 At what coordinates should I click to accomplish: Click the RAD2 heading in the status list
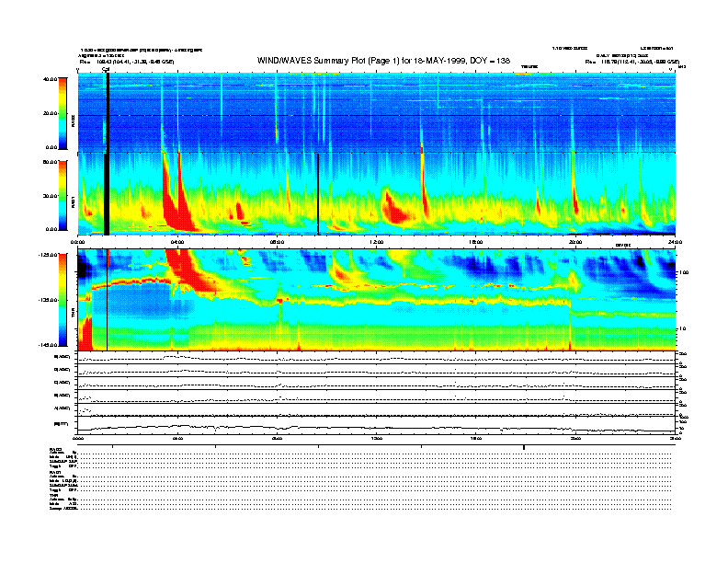[x=55, y=449]
